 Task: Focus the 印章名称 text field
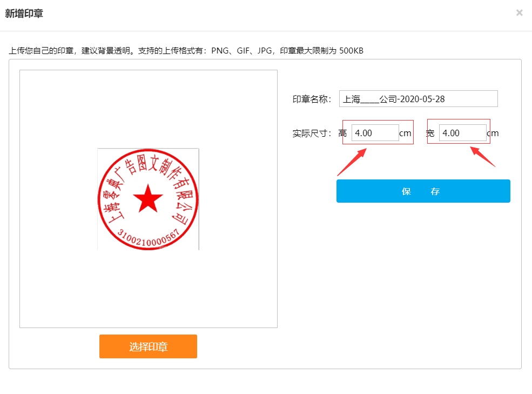418,99
